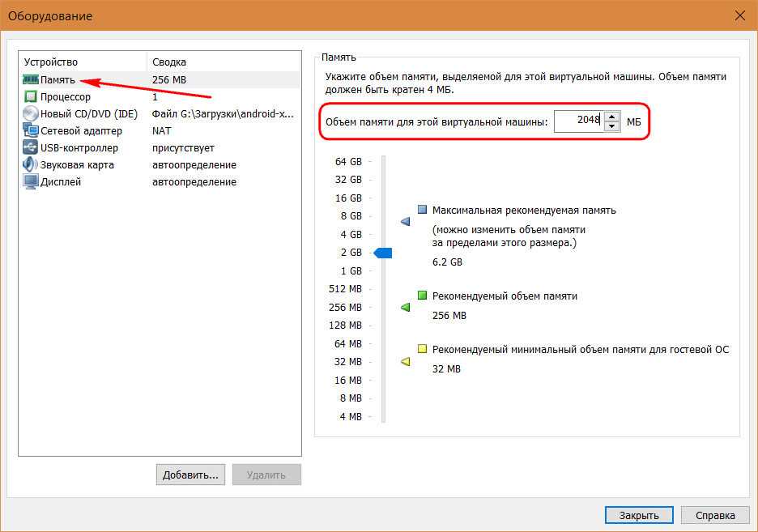The image size is (758, 532).
Task: Click the blue memory slider handle
Action: pos(383,253)
